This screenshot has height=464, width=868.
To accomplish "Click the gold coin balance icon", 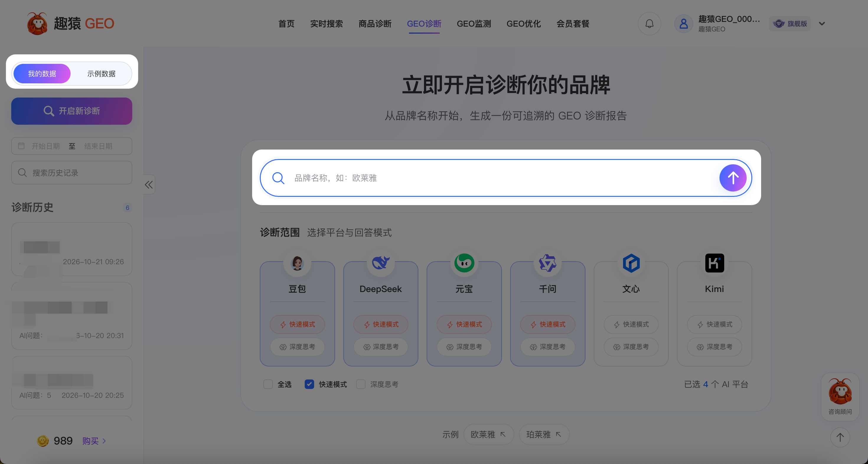I will (x=43, y=441).
